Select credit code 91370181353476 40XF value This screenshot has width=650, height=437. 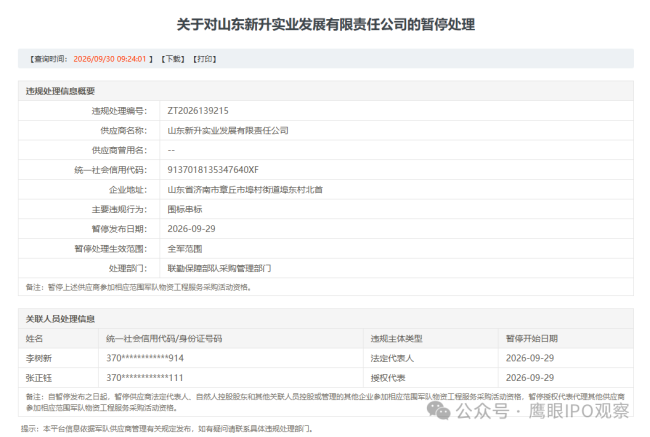(213, 170)
